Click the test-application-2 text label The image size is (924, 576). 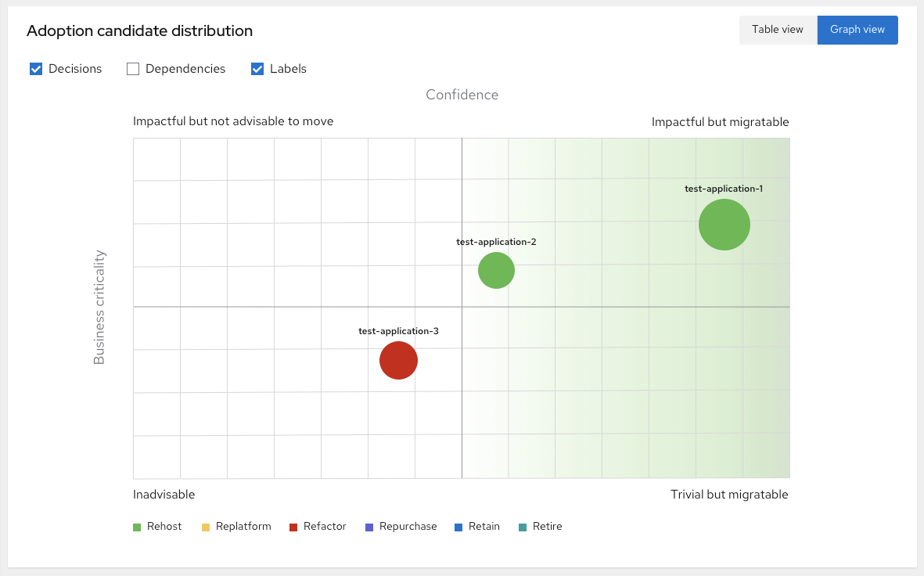(496, 242)
